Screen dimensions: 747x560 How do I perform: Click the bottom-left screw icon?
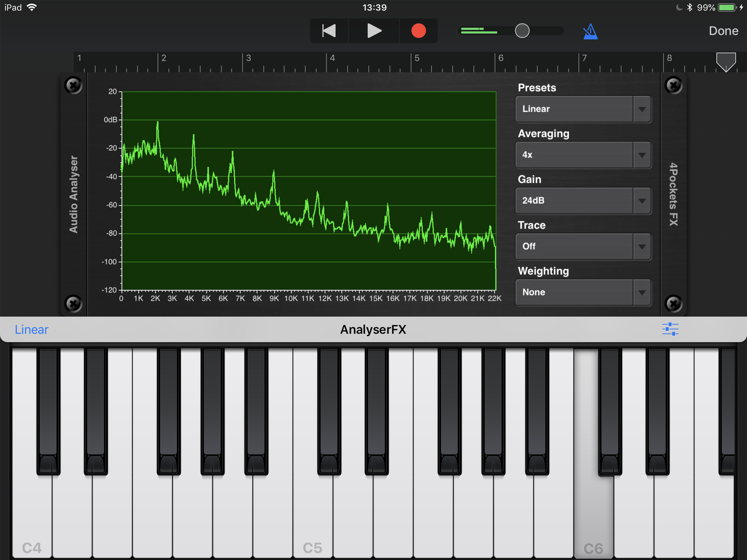pyautogui.click(x=73, y=303)
